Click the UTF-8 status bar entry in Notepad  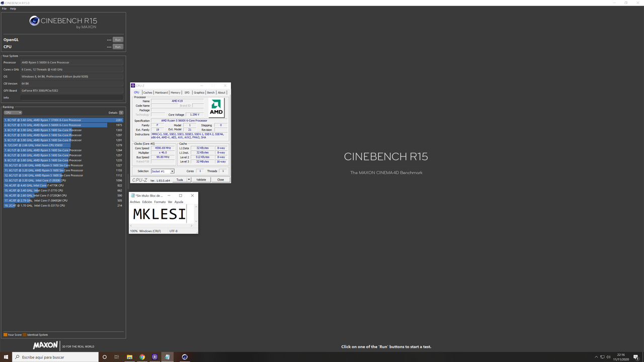[x=174, y=231]
